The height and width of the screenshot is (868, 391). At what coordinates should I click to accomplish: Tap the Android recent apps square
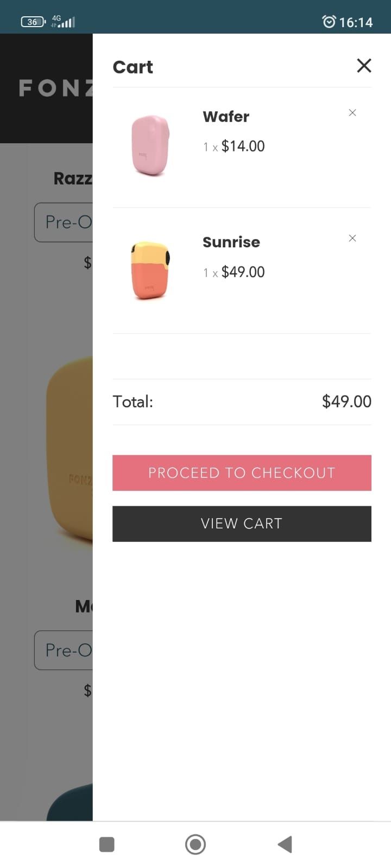pos(107,844)
